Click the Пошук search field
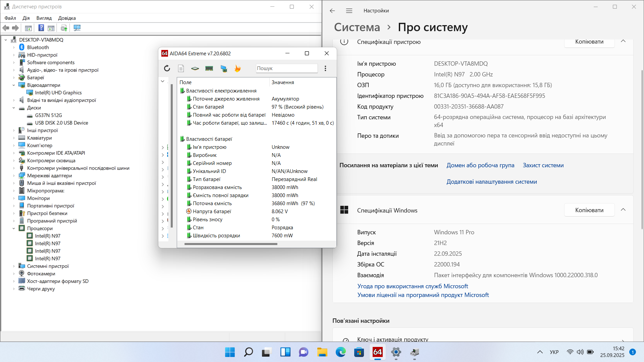 point(286,68)
